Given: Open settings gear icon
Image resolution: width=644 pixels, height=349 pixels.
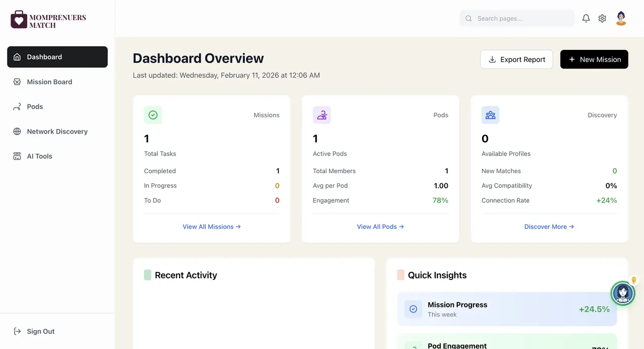Looking at the screenshot, I should pyautogui.click(x=602, y=19).
